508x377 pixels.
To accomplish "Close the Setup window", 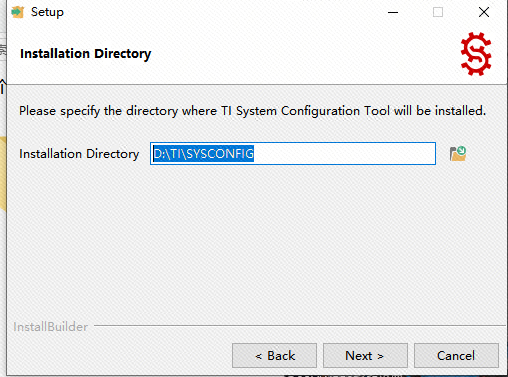I will [484, 12].
